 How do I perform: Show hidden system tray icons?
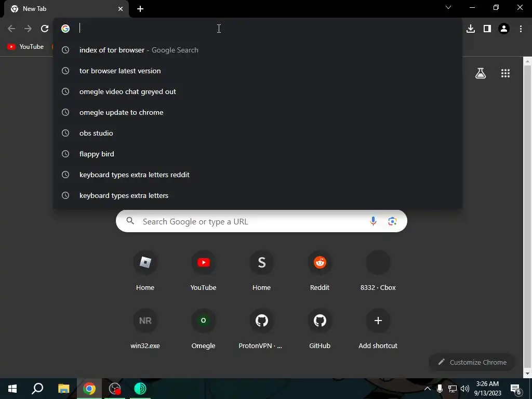pos(428,389)
